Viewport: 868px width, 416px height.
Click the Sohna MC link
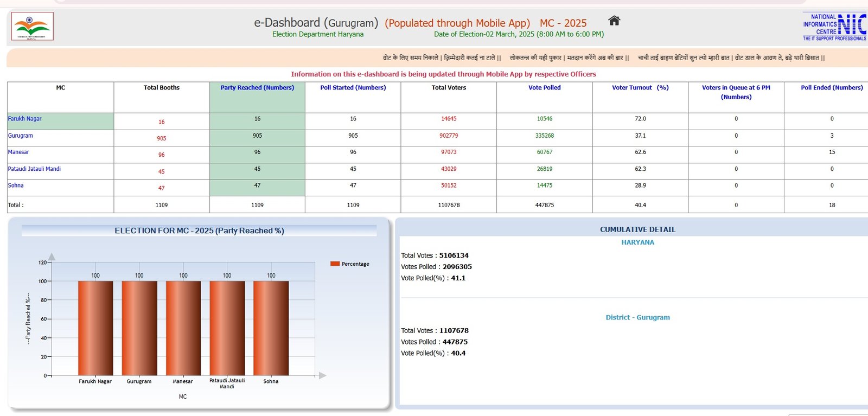(16, 185)
